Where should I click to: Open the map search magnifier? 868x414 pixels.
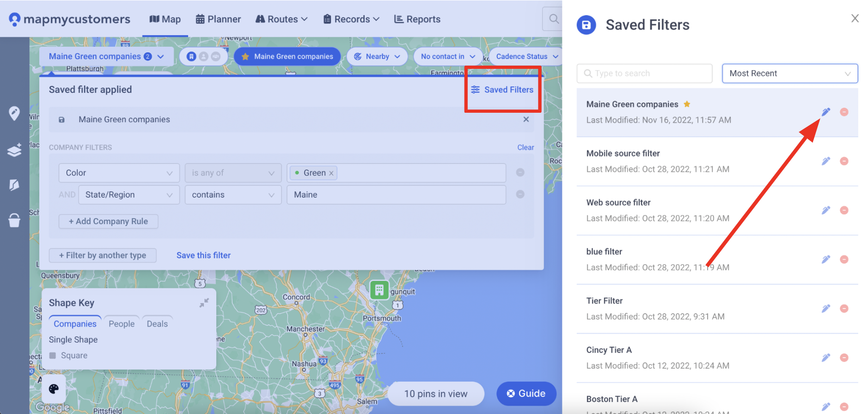coord(553,19)
